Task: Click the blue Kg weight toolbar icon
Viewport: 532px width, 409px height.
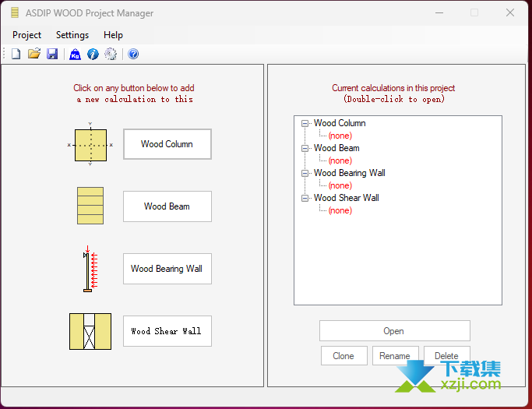Action: [x=75, y=55]
